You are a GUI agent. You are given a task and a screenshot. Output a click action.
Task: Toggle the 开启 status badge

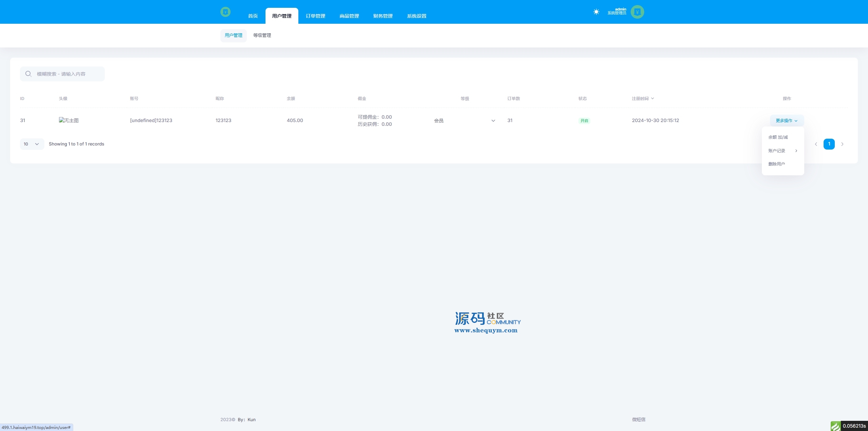tap(584, 121)
